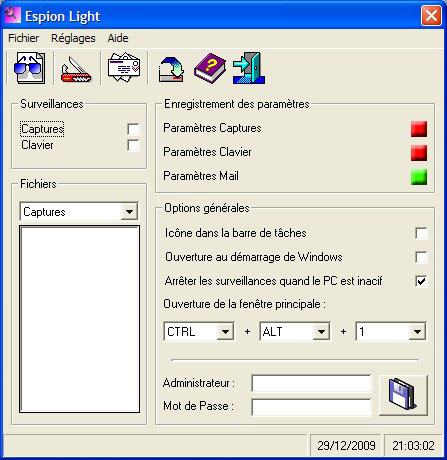Open the Swiss army knife settings icon
Image resolution: width=447 pixels, height=460 pixels.
76,69
